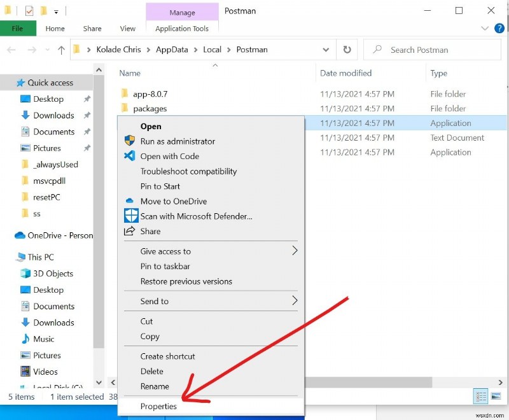The height and width of the screenshot is (420, 509).
Task: Open the Application Tools ribbon tab
Action: pos(183,28)
